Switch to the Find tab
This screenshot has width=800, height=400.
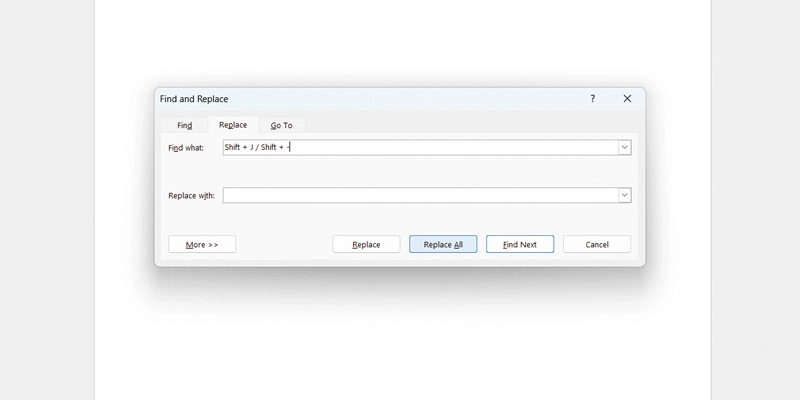(x=184, y=125)
